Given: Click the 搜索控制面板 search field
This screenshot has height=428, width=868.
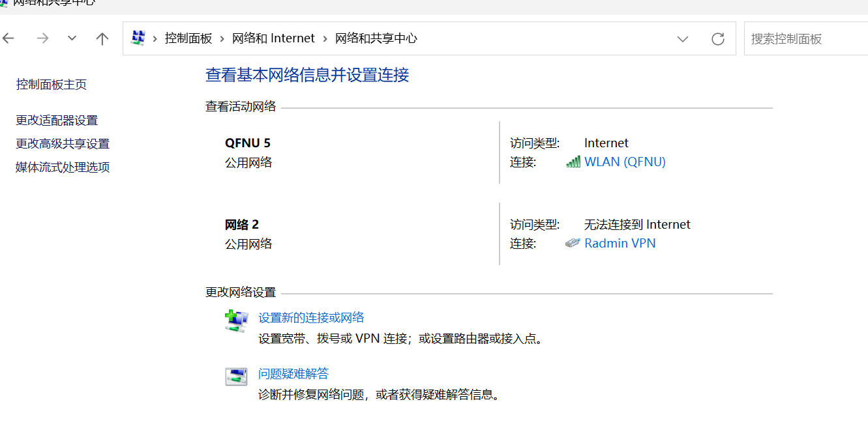Looking at the screenshot, I should coord(806,38).
